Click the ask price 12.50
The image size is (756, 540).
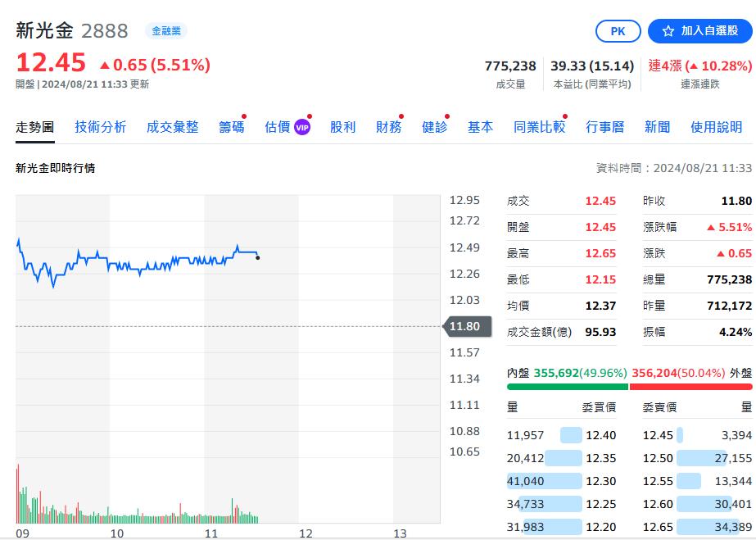659,458
